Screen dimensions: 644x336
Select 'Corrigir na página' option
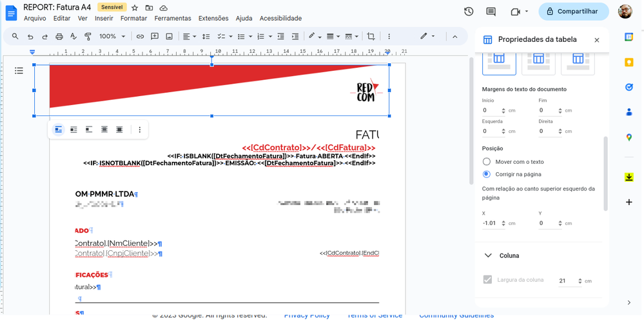pos(486,174)
